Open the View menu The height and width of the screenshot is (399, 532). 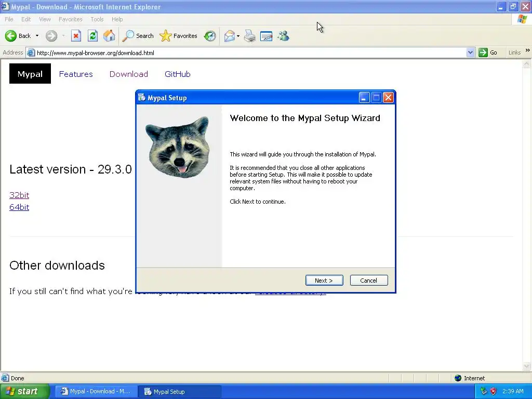coord(45,19)
